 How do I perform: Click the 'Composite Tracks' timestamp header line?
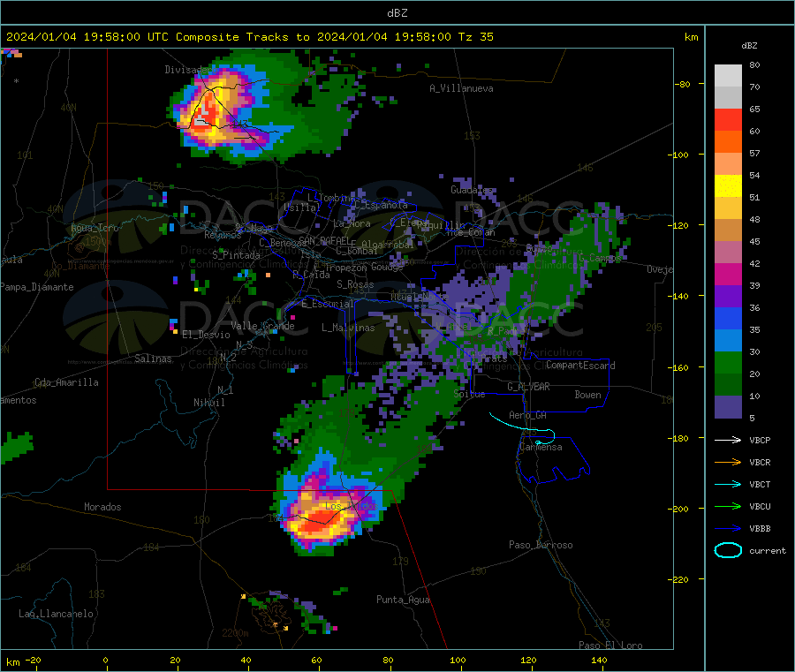point(250,37)
